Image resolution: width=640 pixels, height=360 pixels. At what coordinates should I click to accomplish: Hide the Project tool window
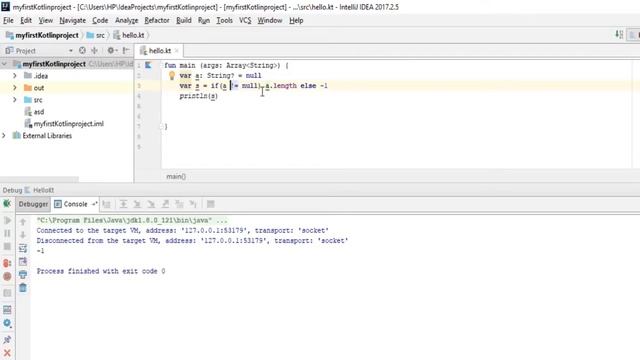pos(126,50)
